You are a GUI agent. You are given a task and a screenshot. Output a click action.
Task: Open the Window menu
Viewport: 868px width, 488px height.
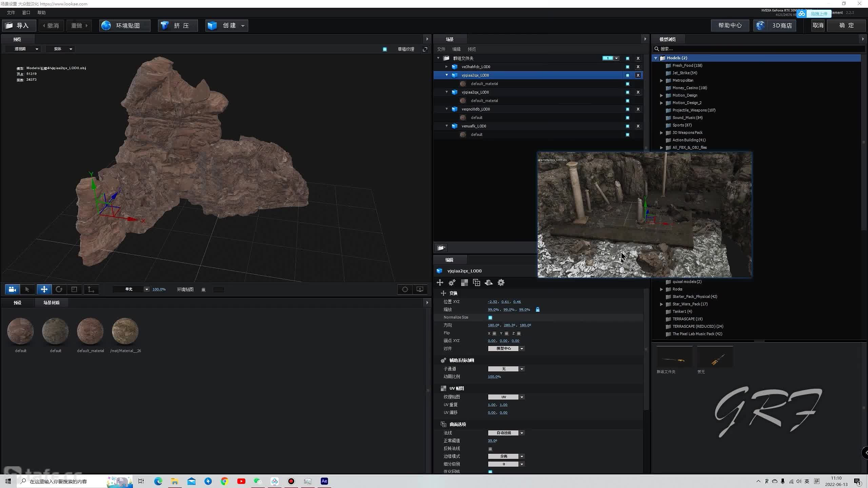pos(26,13)
